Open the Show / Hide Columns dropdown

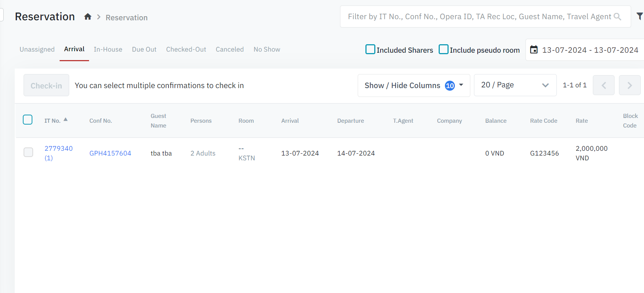click(x=414, y=86)
